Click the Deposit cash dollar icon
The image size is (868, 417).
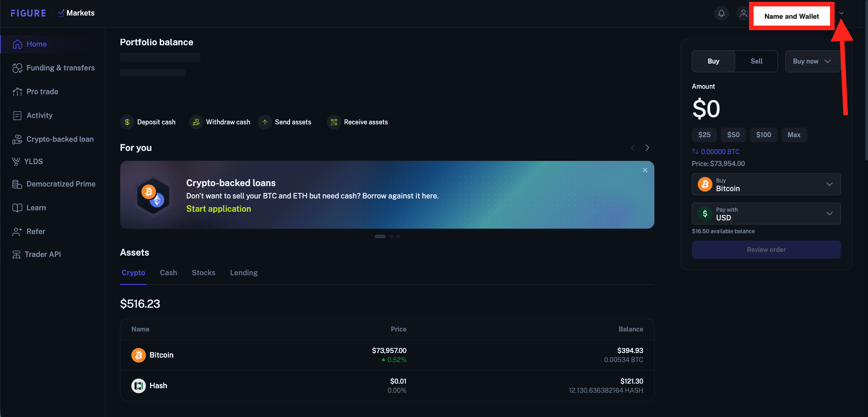[x=127, y=122]
